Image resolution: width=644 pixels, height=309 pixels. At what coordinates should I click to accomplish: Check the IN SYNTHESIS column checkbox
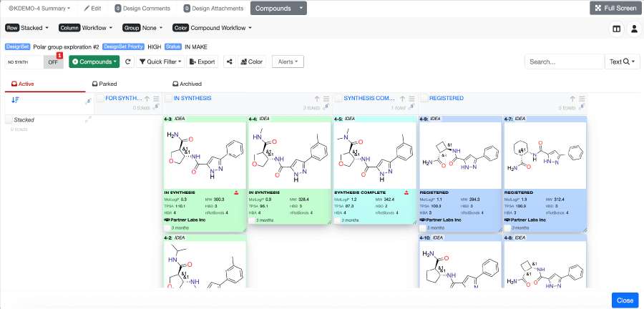click(x=168, y=98)
